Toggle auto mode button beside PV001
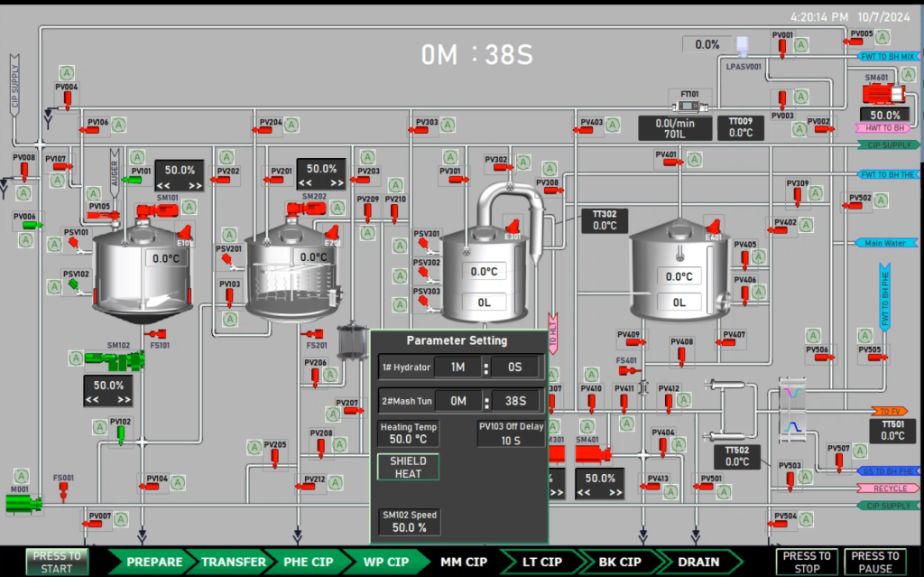The image size is (924, 577). tap(801, 44)
